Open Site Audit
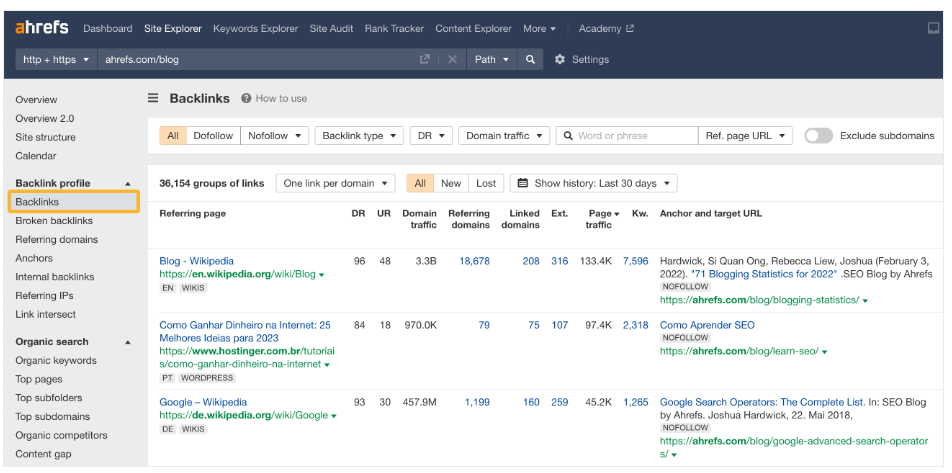952x473 pixels. point(332,29)
